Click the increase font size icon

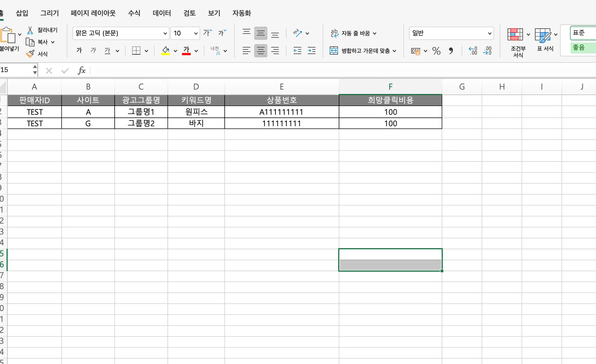207,33
